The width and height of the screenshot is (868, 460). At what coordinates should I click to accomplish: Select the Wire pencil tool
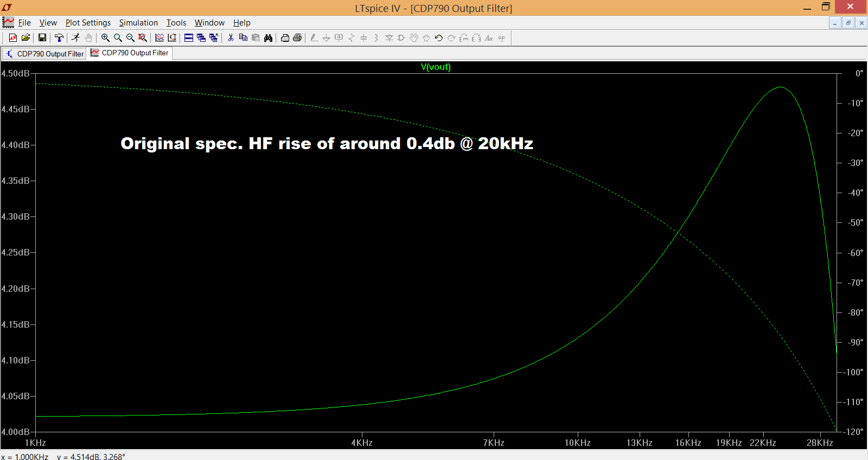coord(314,37)
